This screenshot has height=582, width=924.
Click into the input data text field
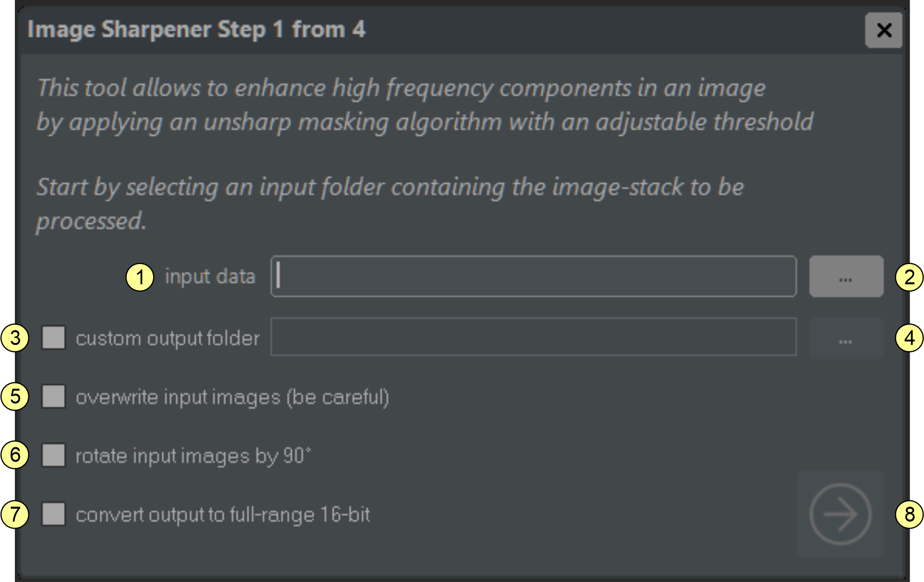pos(533,277)
